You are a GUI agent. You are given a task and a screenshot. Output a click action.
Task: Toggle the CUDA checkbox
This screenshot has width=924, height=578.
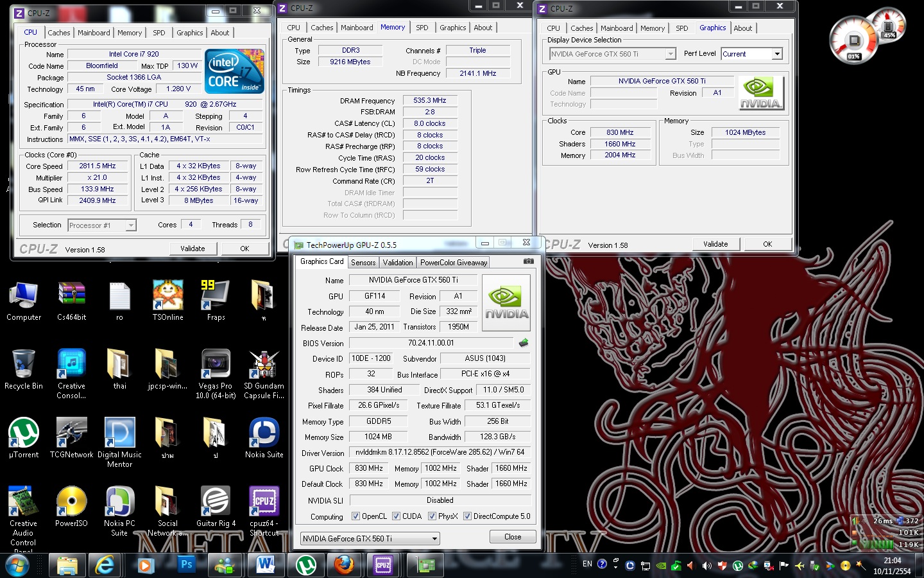(x=396, y=516)
